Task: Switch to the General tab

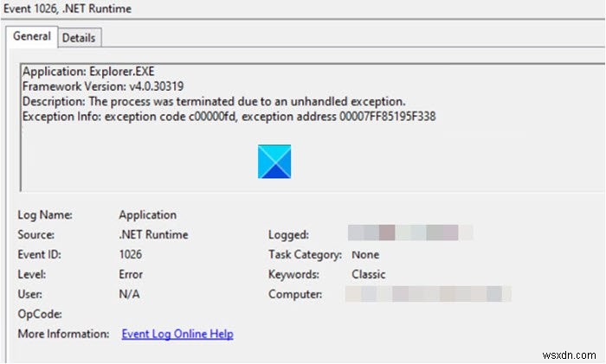Action: coord(32,36)
